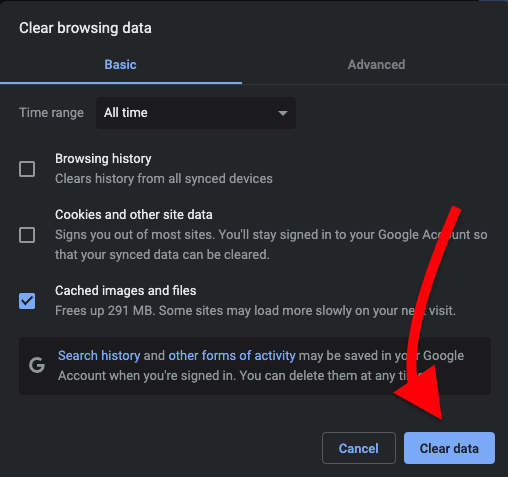508x477 pixels.
Task: Uncheck the Cached images and files checkbox
Action: coord(27,301)
